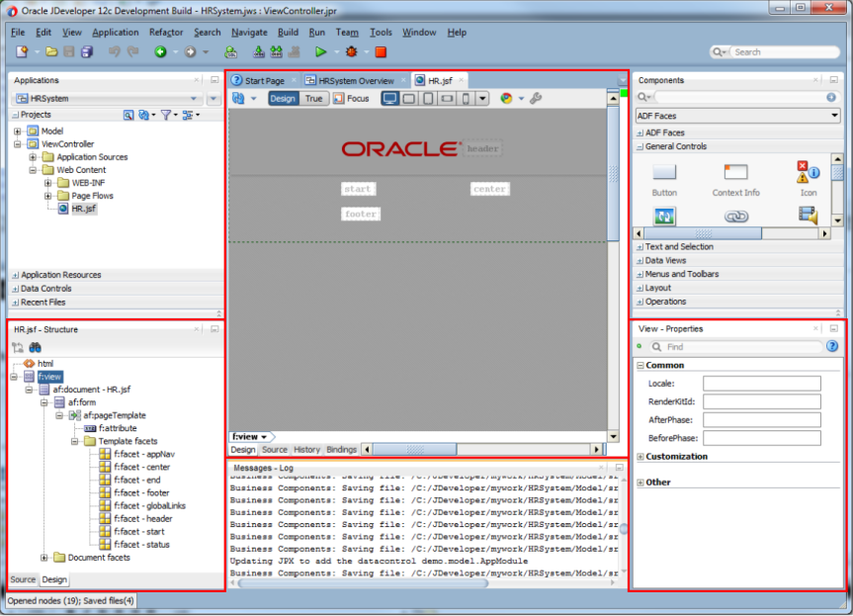Click the editor refresh icon left of Design
Viewport: 853px width, 616px height.
tap(238, 99)
